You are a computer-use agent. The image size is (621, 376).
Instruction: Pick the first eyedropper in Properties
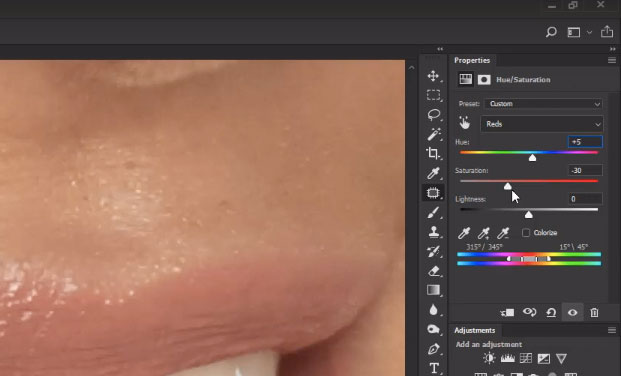(464, 233)
